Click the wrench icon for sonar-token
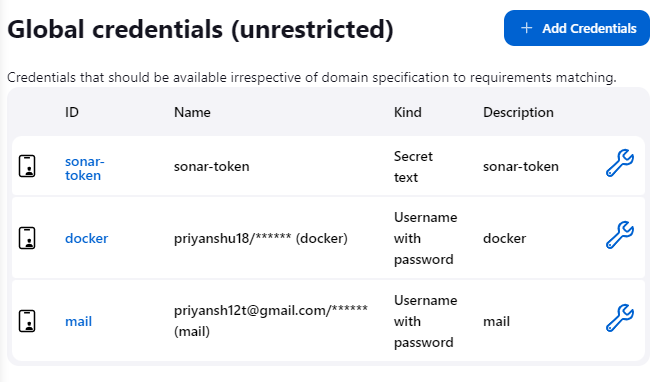This screenshot has height=382, width=659. [x=620, y=163]
